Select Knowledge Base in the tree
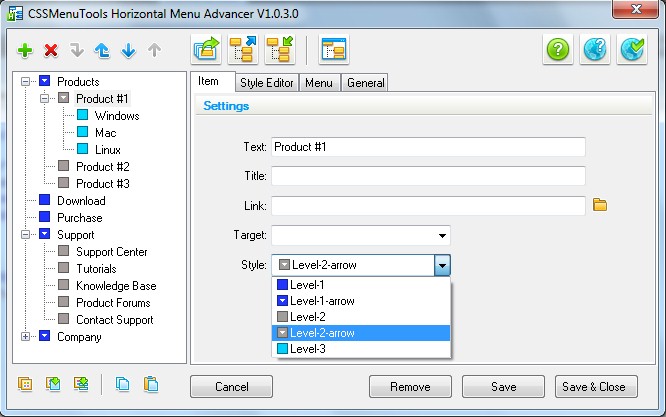666x417 pixels. click(116, 285)
